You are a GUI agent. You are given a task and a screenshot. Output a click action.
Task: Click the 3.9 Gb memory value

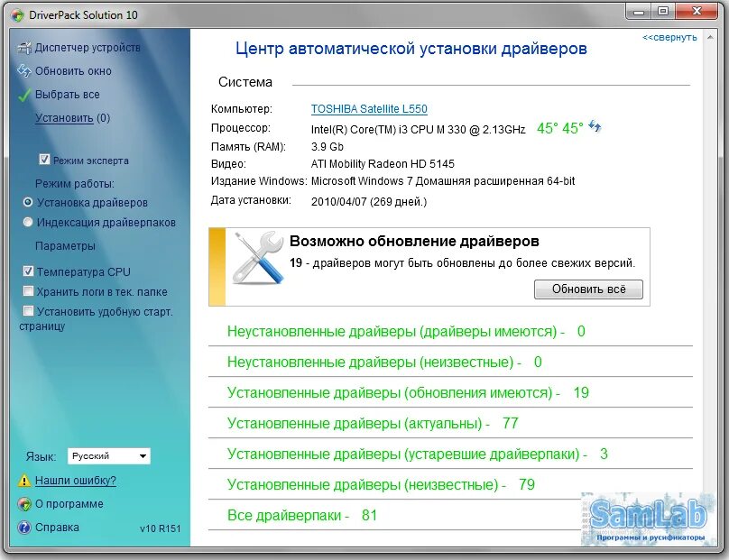coord(327,147)
